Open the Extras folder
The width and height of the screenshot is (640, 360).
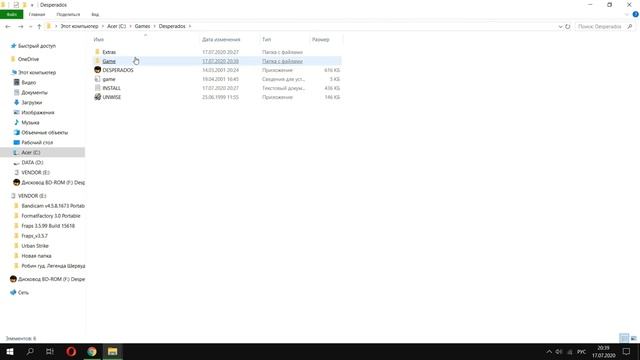(x=109, y=52)
